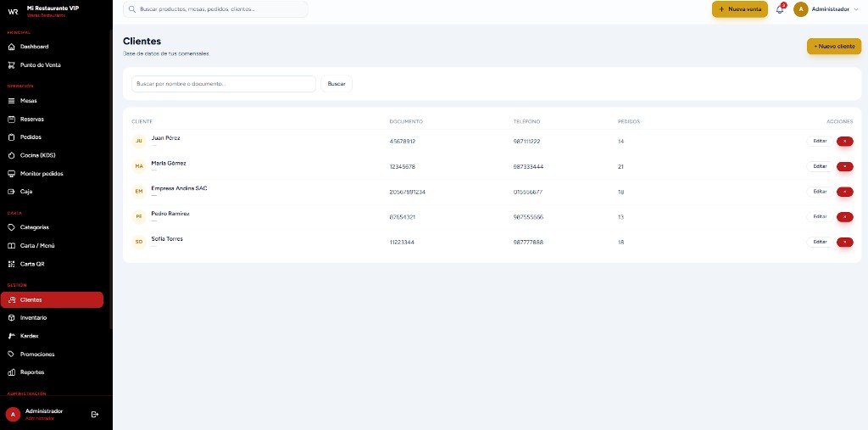Open the Cocina (KDS) icon
The width and height of the screenshot is (868, 430).
[x=11, y=156]
